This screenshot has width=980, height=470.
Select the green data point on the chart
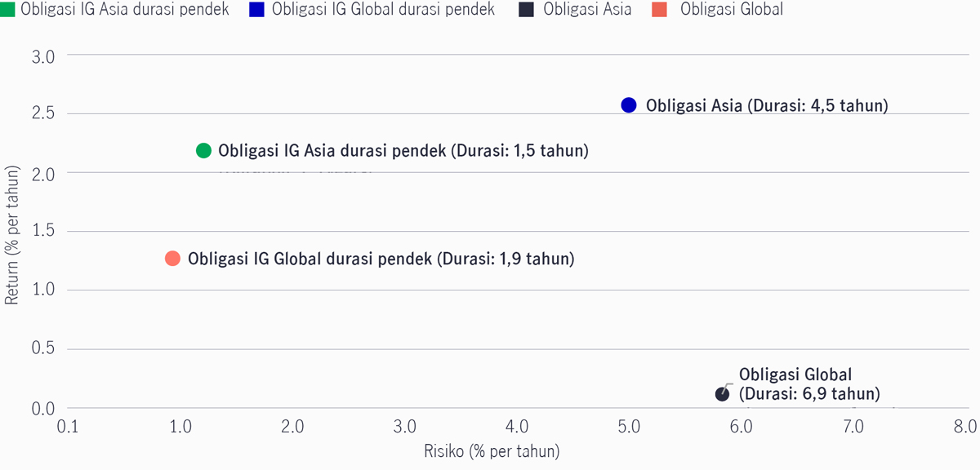[204, 150]
